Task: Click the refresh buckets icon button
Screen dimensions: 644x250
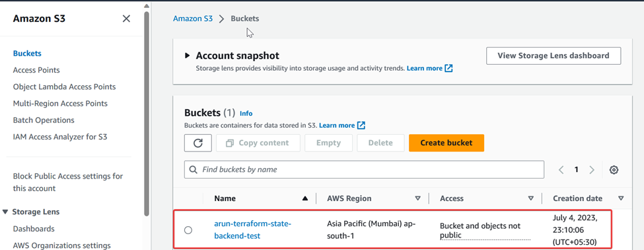Action: pyautogui.click(x=198, y=143)
